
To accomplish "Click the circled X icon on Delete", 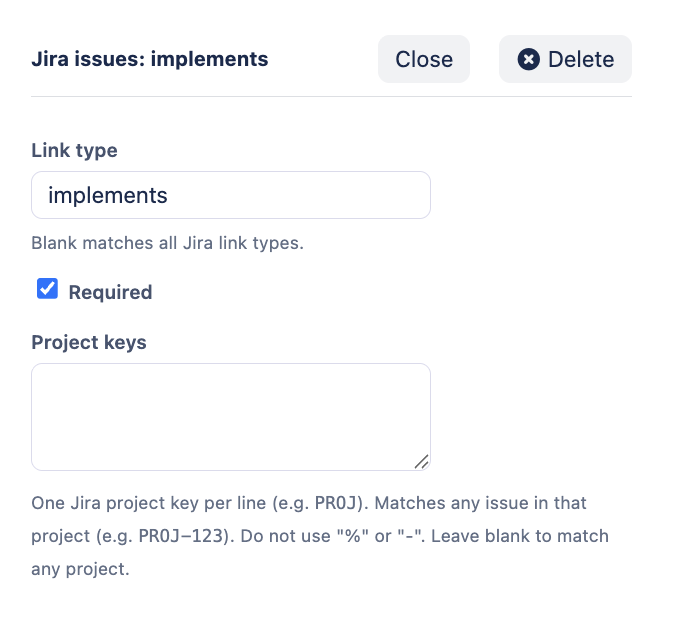I will pyautogui.click(x=528, y=59).
